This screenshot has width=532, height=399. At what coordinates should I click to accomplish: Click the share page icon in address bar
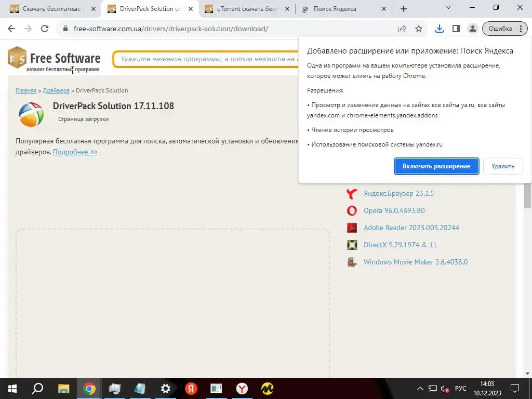(402, 29)
